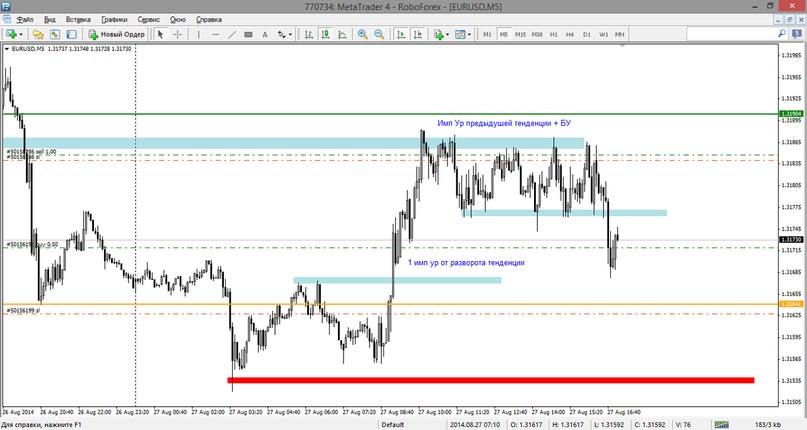Image resolution: width=807 pixels, height=430 pixels.
Task: Select the H1 timeframe
Action: [554, 34]
